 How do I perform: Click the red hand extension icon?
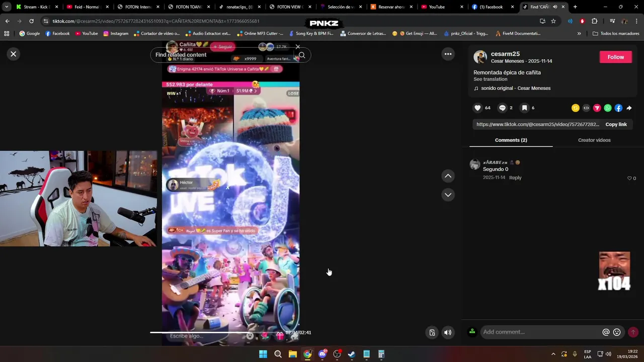pos(582,21)
